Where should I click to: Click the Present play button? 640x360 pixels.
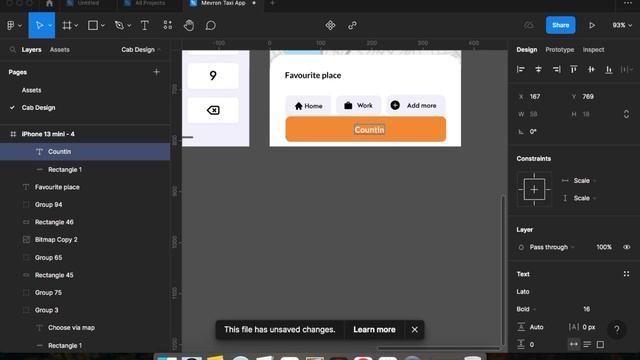click(x=592, y=25)
